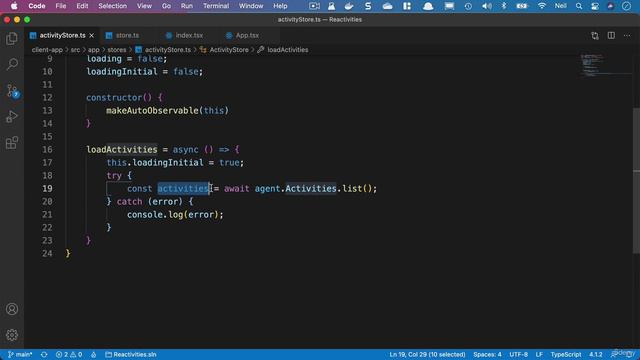Click the app breadcrumb segment
This screenshot has height=360, width=640.
click(x=93, y=50)
